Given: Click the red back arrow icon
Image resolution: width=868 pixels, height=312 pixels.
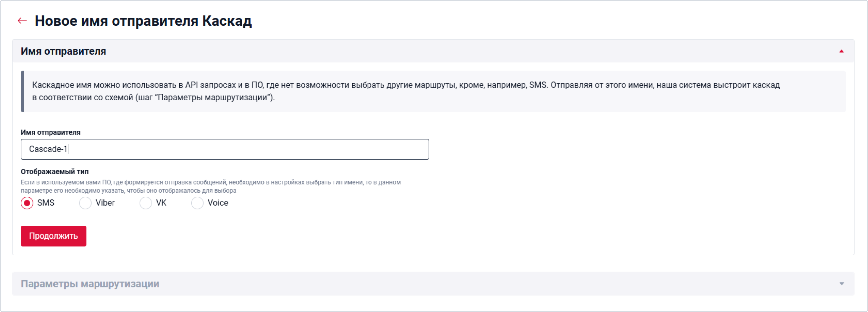Looking at the screenshot, I should (x=22, y=21).
